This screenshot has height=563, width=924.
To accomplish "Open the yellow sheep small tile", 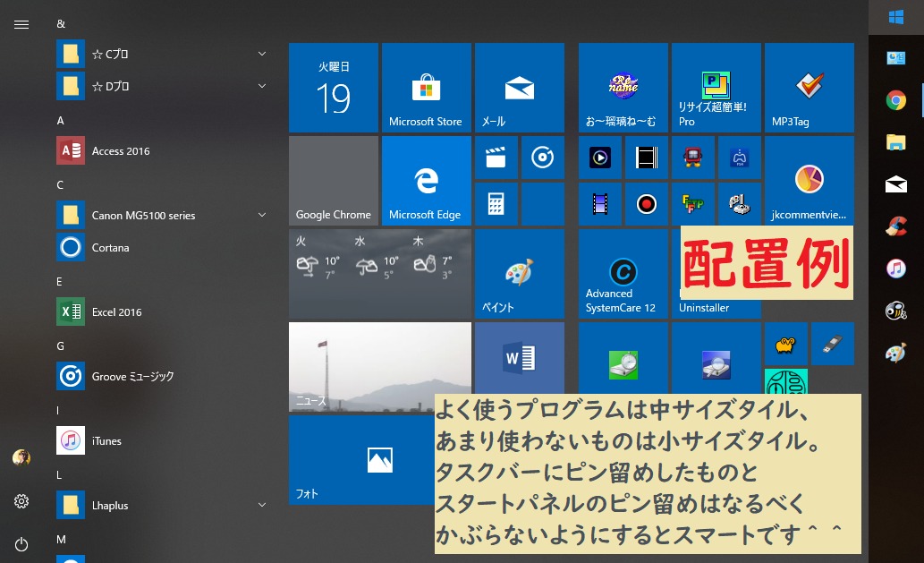I will pos(786,344).
